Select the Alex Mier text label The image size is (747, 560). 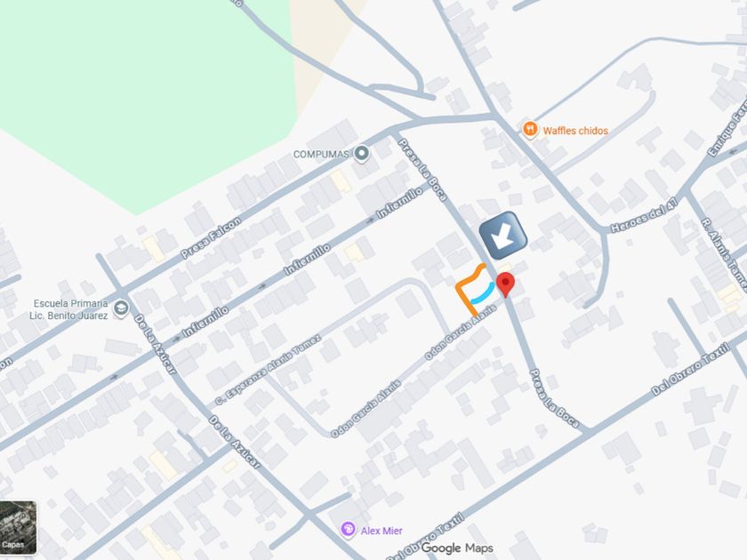click(382, 531)
